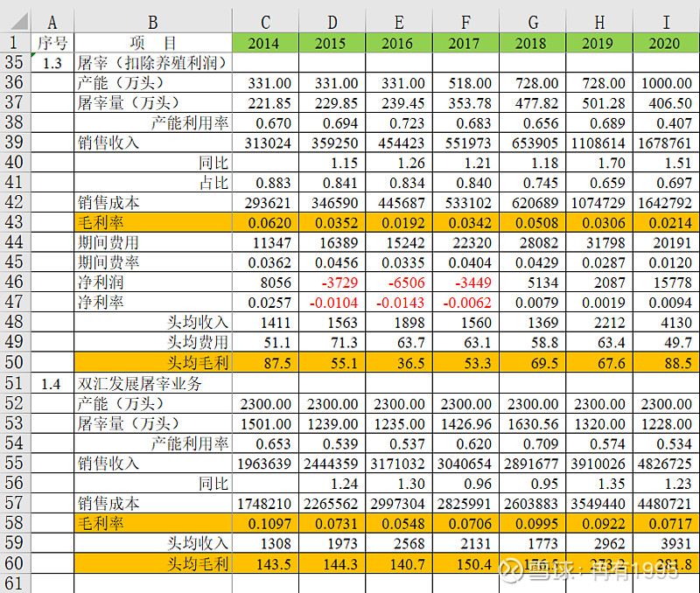Viewport: 700px width, 593px height.
Task: Click orange '头均毛利' label in row 50
Action: click(153, 362)
